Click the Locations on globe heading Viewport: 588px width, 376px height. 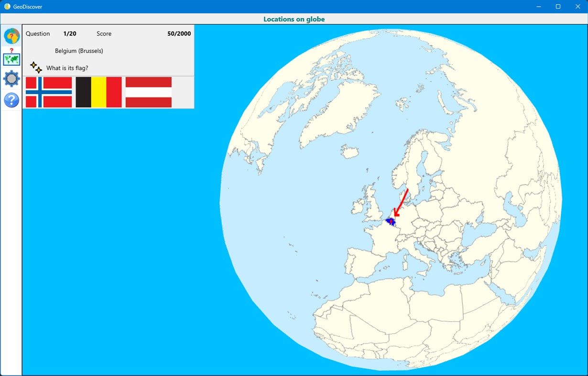(x=294, y=19)
